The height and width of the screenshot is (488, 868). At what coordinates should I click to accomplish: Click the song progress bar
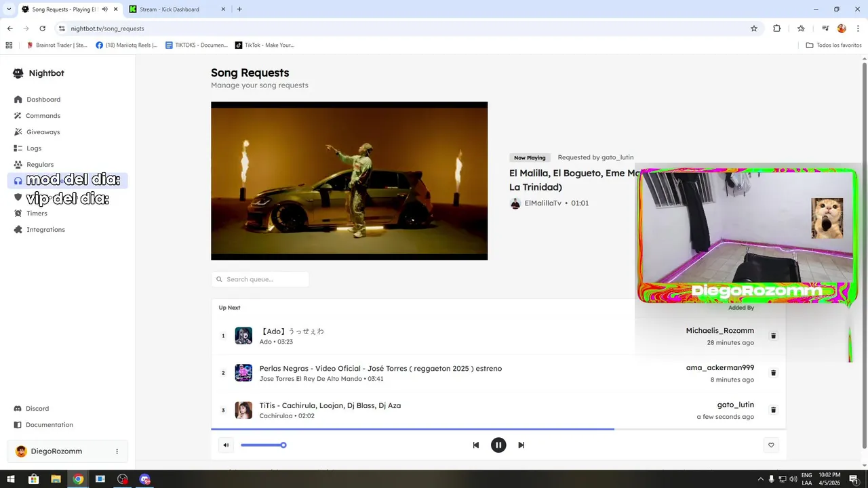(x=498, y=429)
